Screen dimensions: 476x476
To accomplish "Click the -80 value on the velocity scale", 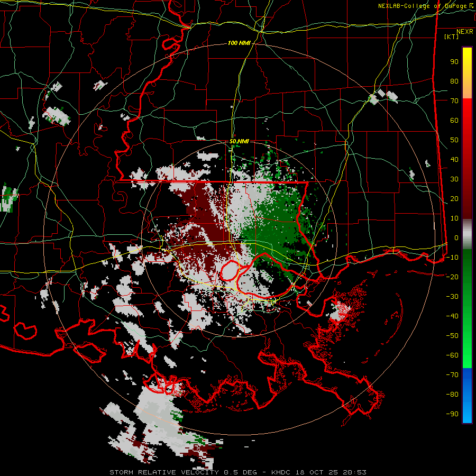I will tap(452, 395).
